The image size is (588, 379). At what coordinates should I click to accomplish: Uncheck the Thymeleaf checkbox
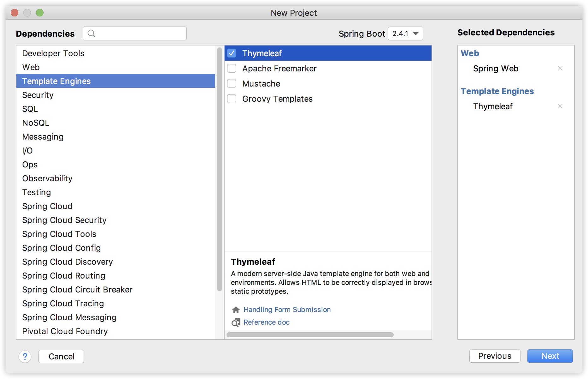click(232, 53)
